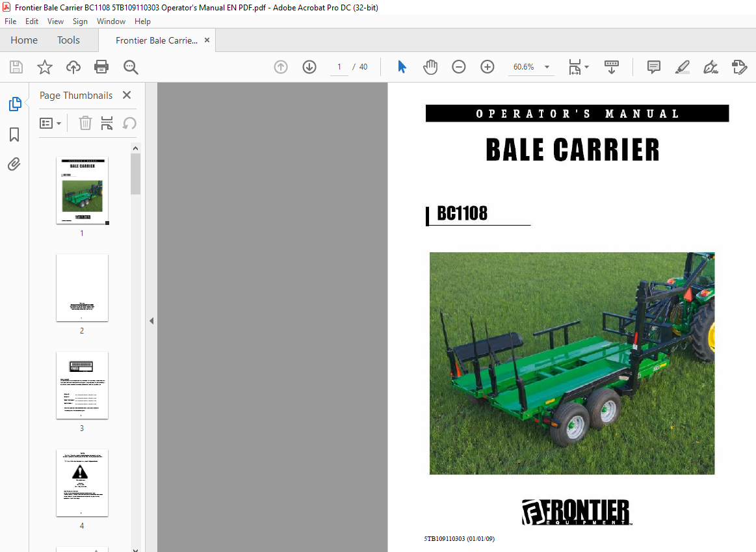This screenshot has height=552, width=756.
Task: Zoom out with the minus icon
Action: [x=458, y=67]
